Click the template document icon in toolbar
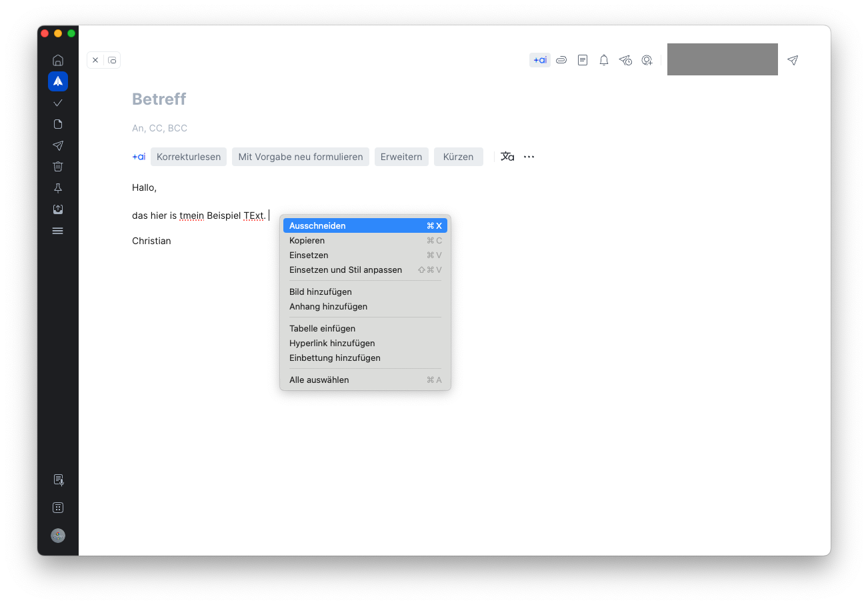 tap(583, 60)
